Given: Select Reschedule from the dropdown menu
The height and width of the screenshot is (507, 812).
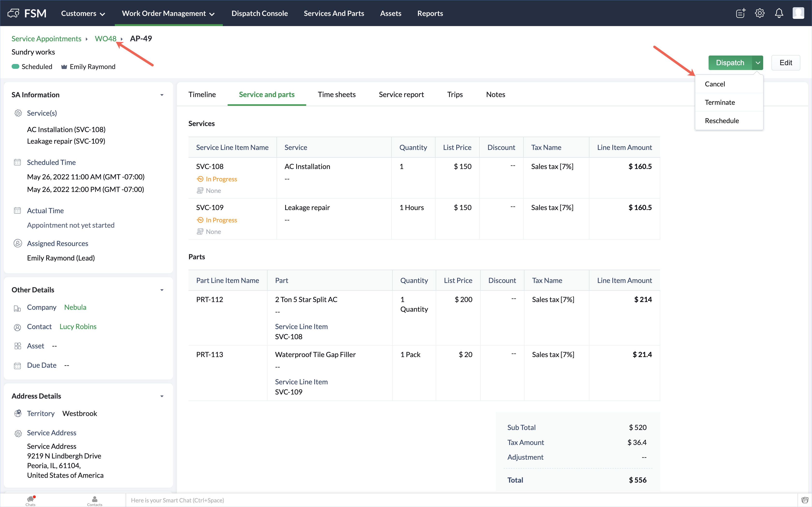Looking at the screenshot, I should point(722,121).
